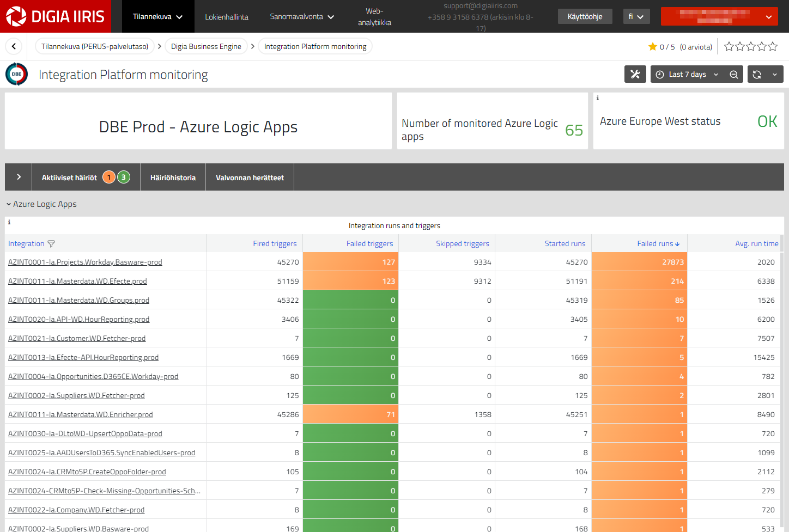Image resolution: width=789 pixels, height=532 pixels.
Task: Open AZINT0022-la.Company.WD.Fetcher-prod link
Action: (x=76, y=510)
